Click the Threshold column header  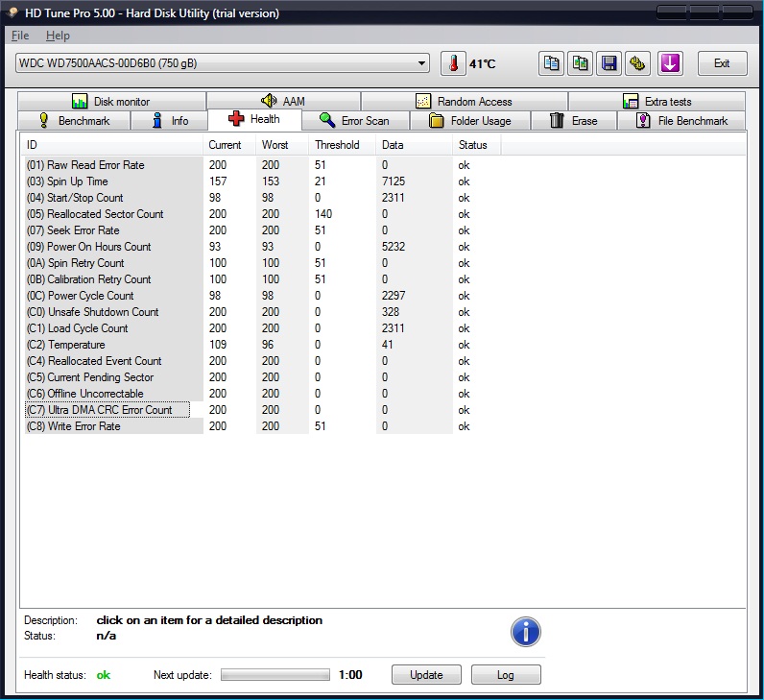pyautogui.click(x=336, y=145)
